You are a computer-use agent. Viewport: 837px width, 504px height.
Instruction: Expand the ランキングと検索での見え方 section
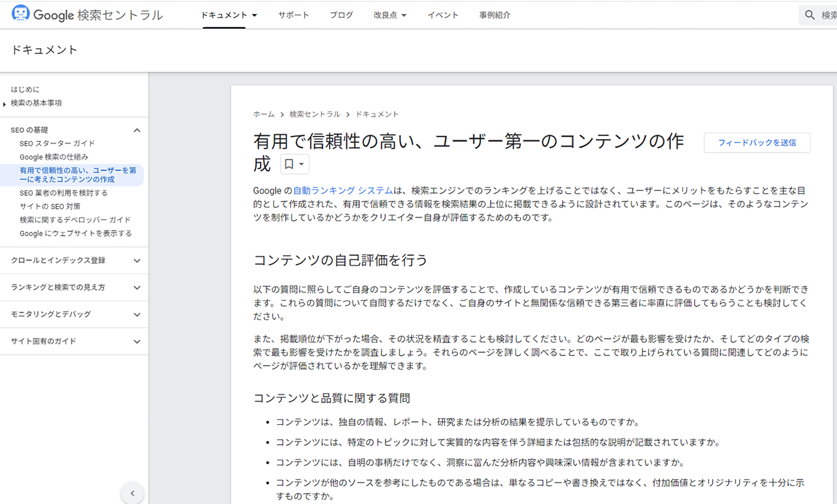click(136, 288)
